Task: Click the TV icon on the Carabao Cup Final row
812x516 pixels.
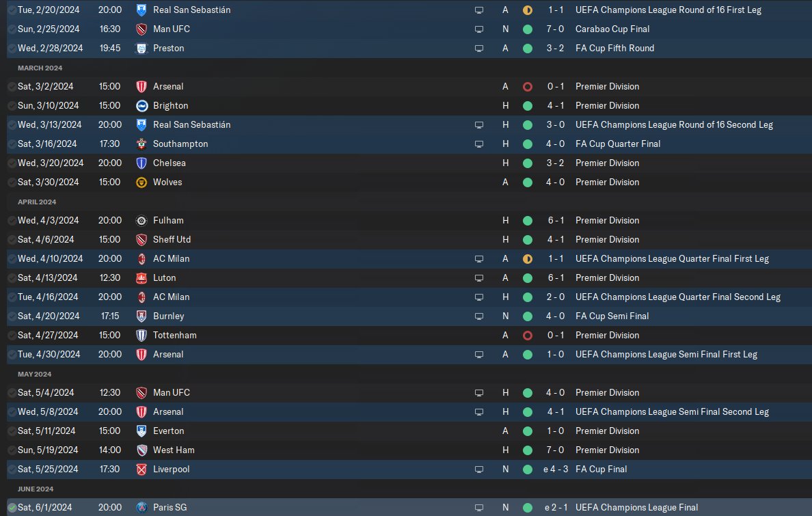Action: pos(479,29)
